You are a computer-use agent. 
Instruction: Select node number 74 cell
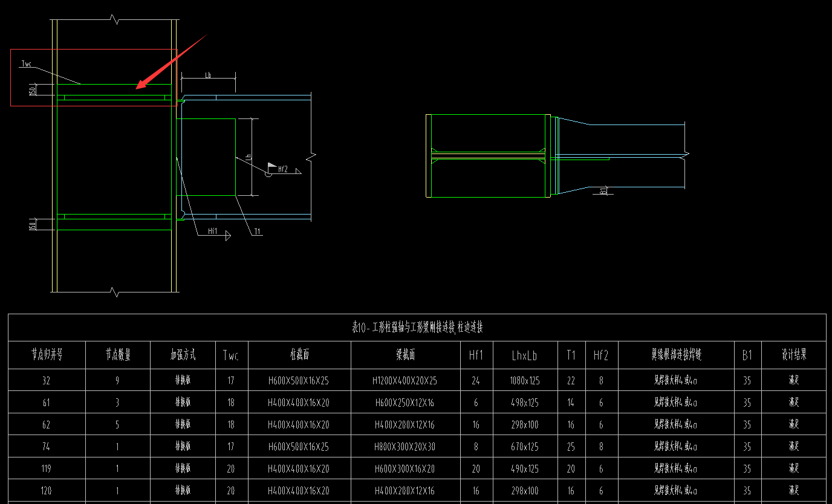coord(47,447)
